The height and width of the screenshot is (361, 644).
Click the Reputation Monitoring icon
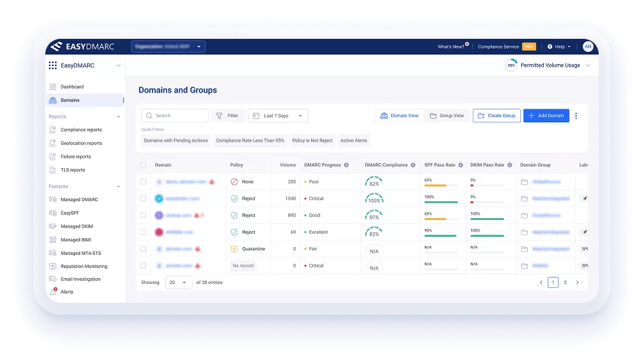pyautogui.click(x=52, y=267)
